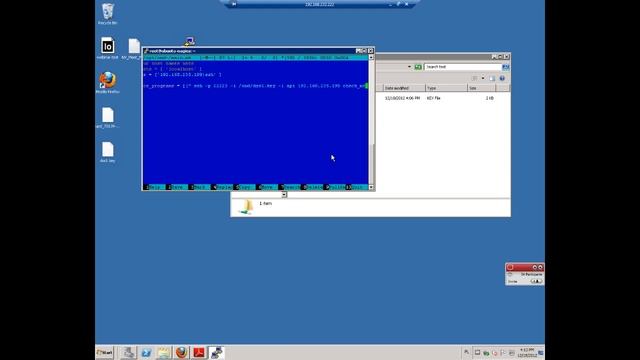Image resolution: width=640 pixels, height=360 pixels.
Task: Click the Explorer search magnifier button
Action: (506, 67)
